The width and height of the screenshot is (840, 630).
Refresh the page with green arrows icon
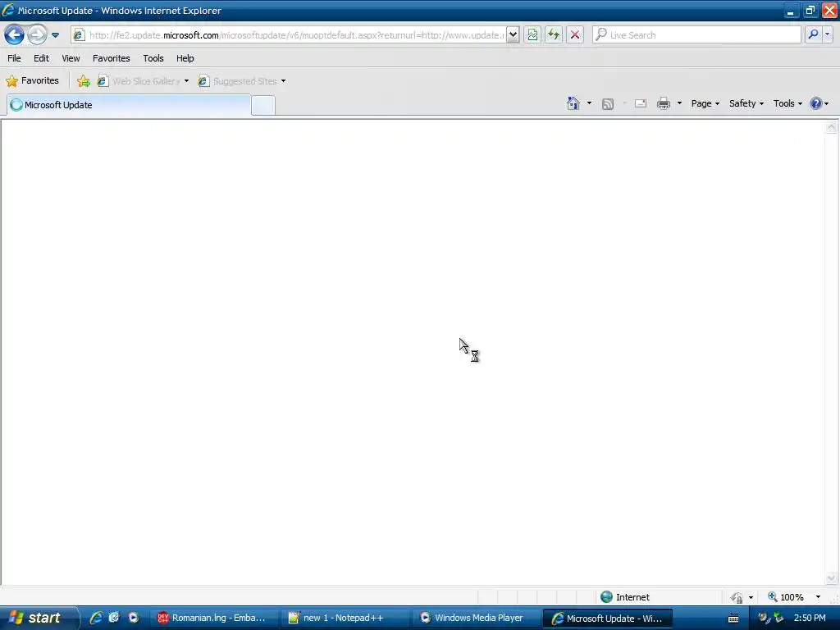(x=554, y=35)
